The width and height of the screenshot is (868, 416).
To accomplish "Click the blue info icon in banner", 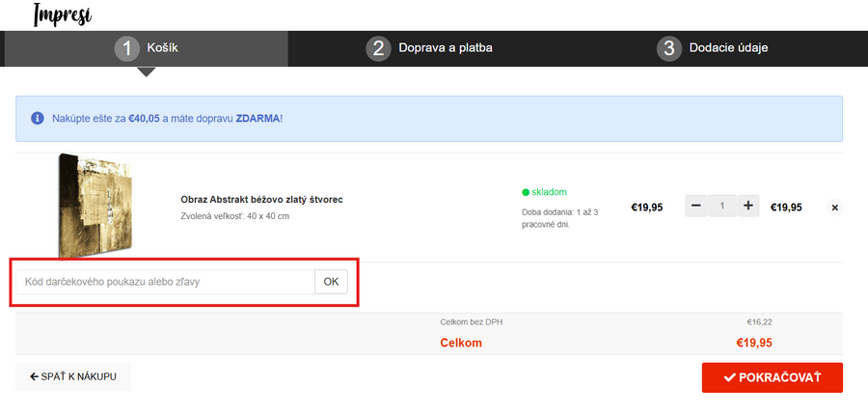I will tap(38, 119).
